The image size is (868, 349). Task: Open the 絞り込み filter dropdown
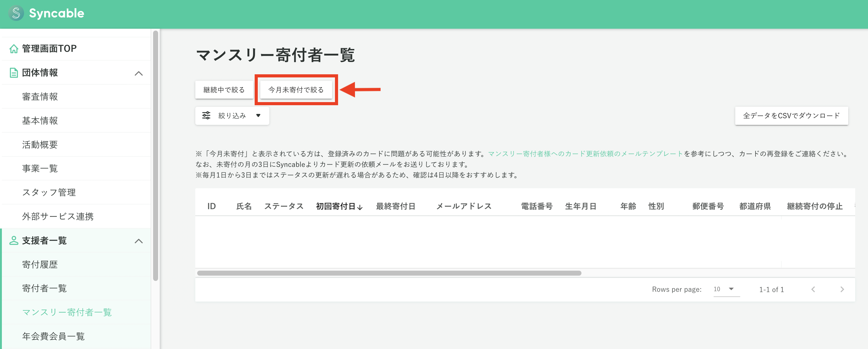click(x=232, y=116)
